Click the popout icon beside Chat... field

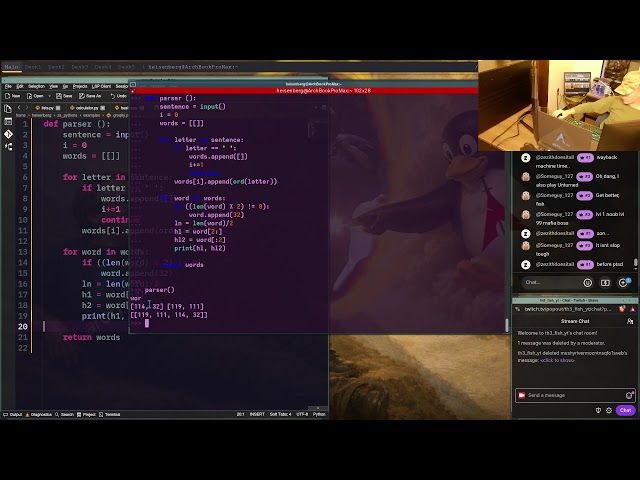coord(605,282)
